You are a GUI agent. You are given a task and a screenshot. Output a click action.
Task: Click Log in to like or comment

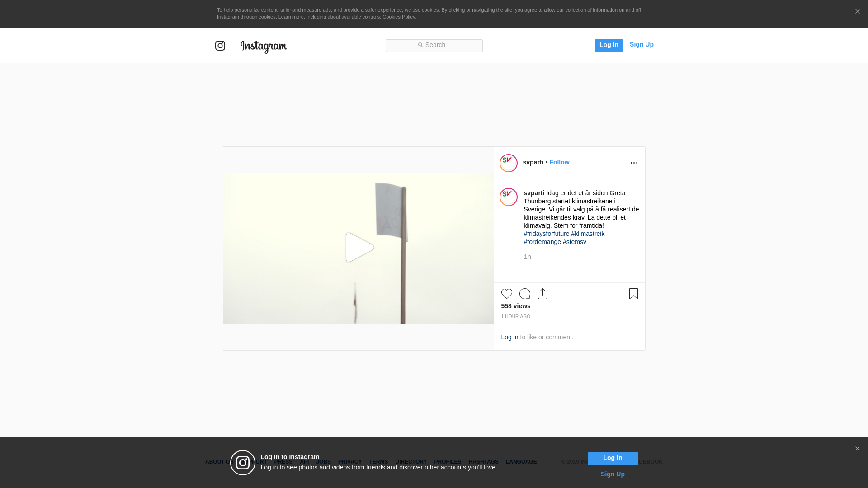pos(509,337)
